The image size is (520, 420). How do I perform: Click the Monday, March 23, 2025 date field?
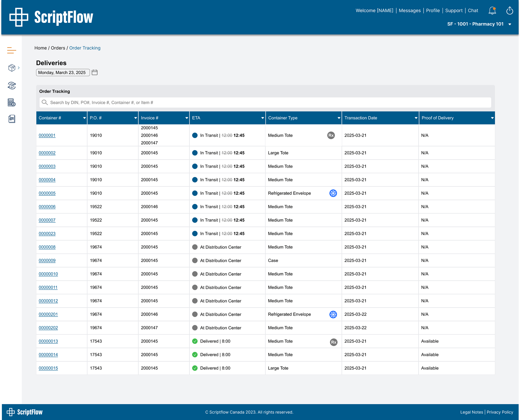coord(63,73)
